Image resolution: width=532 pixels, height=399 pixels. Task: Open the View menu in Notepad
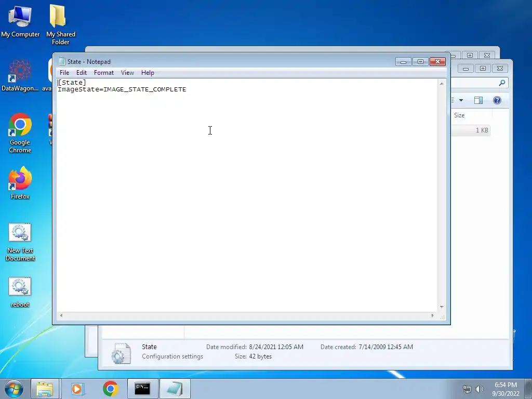(x=128, y=73)
